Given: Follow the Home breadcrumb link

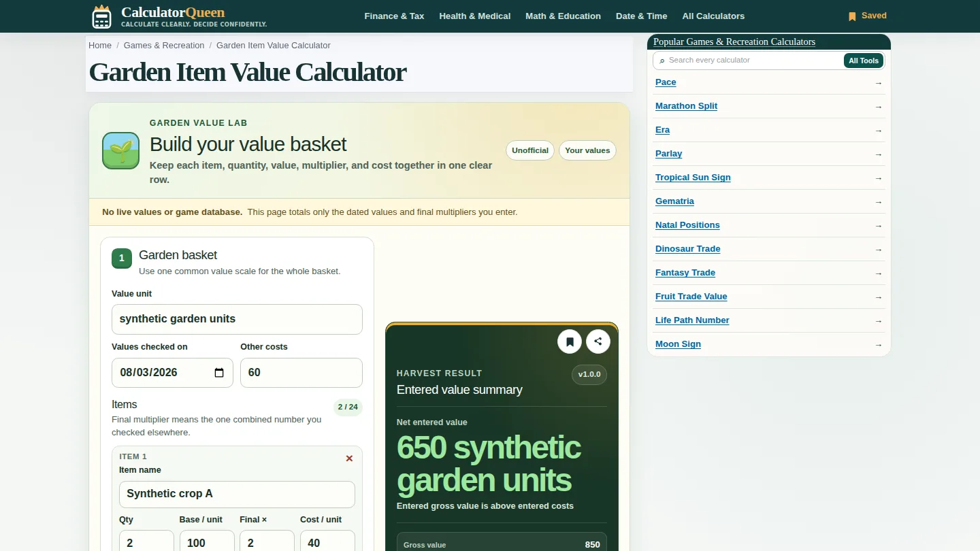Looking at the screenshot, I should click(x=100, y=46).
